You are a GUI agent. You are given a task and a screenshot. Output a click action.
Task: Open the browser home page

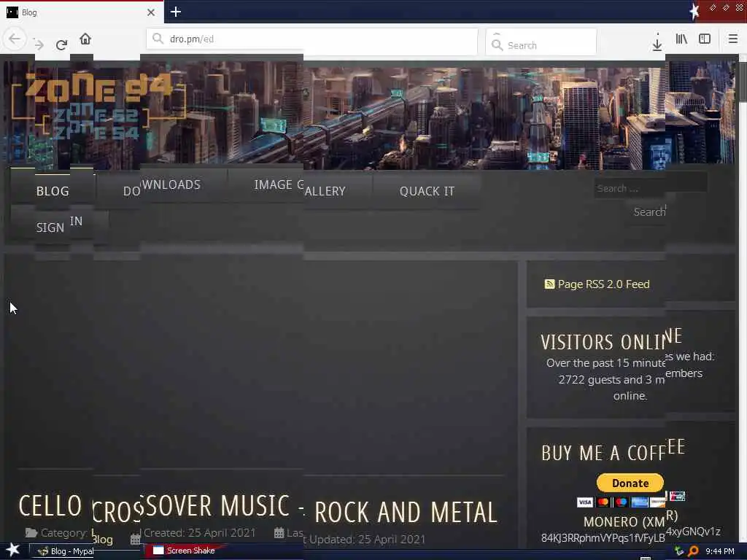[85, 39]
